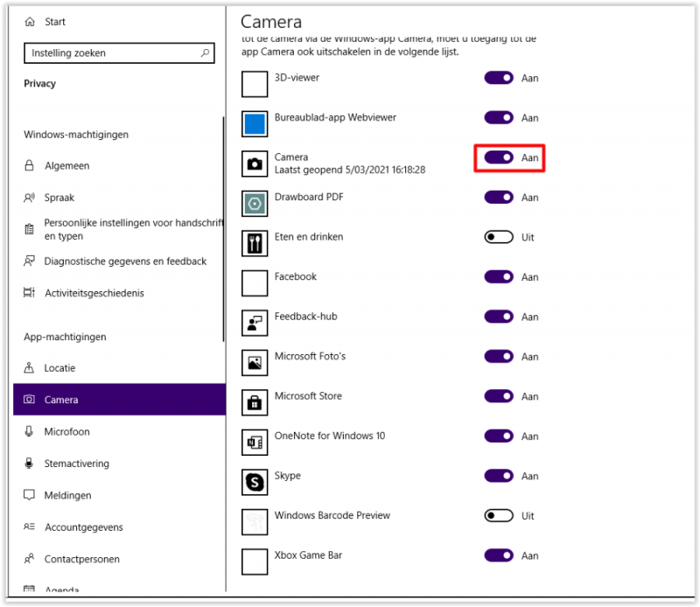The width and height of the screenshot is (700, 607).
Task: Click the Camera app icon in list
Action: [x=255, y=164]
